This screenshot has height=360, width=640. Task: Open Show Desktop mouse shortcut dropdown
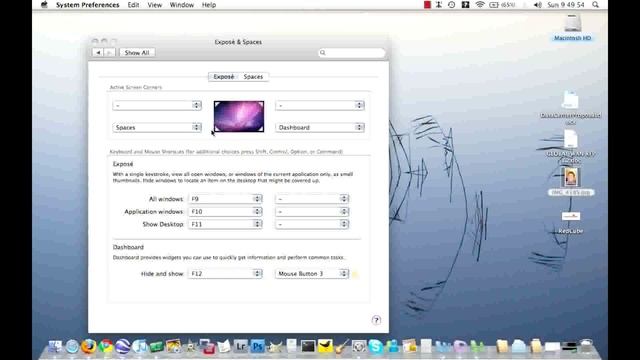pos(312,224)
